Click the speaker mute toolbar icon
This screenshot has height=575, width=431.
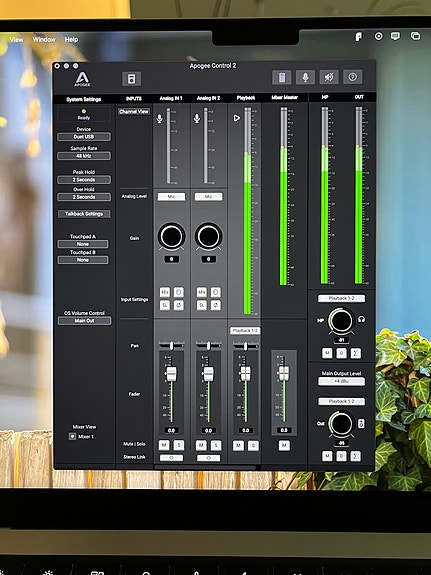tap(329, 77)
